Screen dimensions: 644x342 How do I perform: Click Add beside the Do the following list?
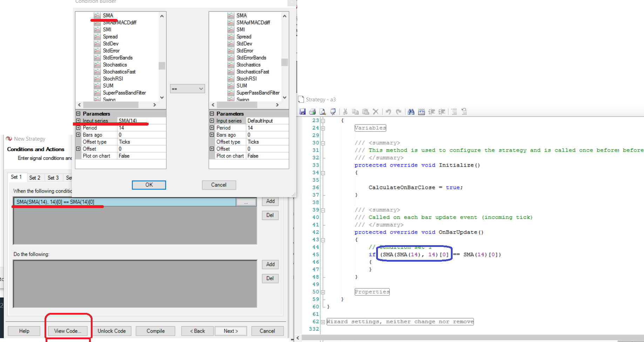[270, 264]
